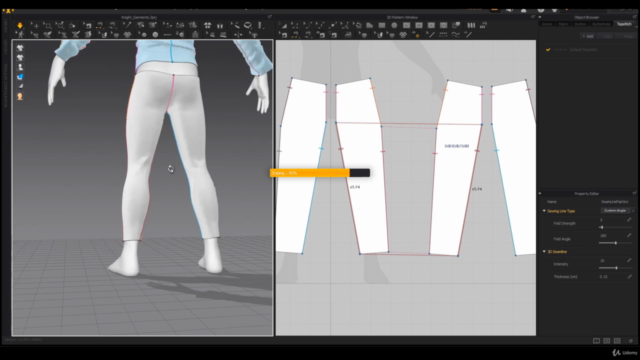Undock the 2D Pattern Window

coord(533,17)
